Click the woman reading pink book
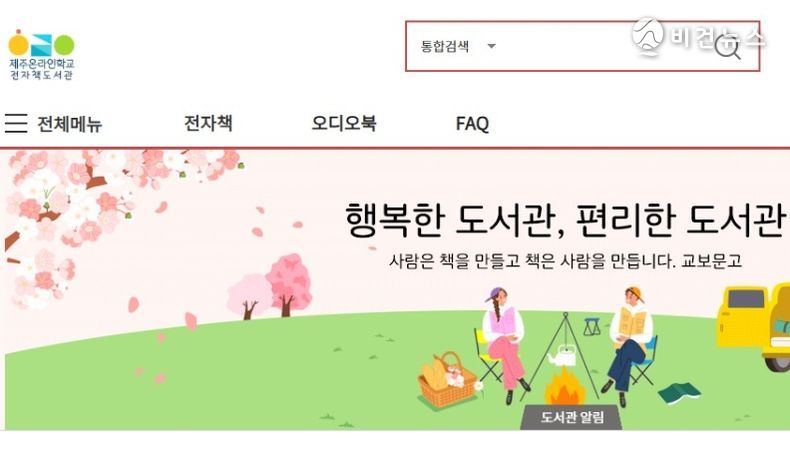This screenshot has height=456, width=790. coord(503,345)
